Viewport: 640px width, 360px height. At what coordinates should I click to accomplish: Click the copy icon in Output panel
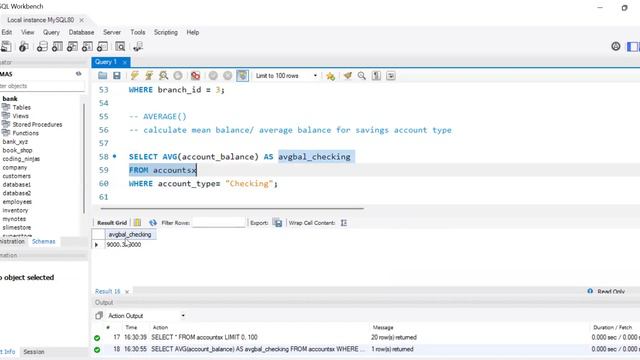click(99, 316)
